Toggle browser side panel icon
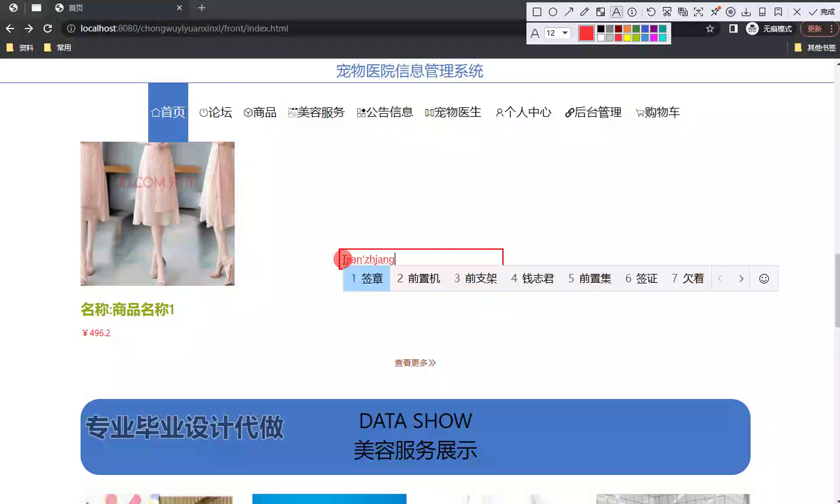This screenshot has height=504, width=840. pyautogui.click(x=733, y=29)
